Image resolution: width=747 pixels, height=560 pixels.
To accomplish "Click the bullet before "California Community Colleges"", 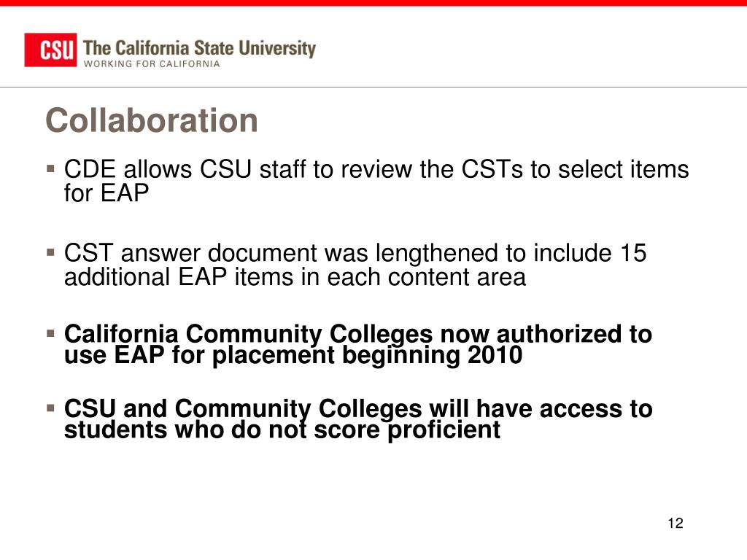I will click(50, 332).
